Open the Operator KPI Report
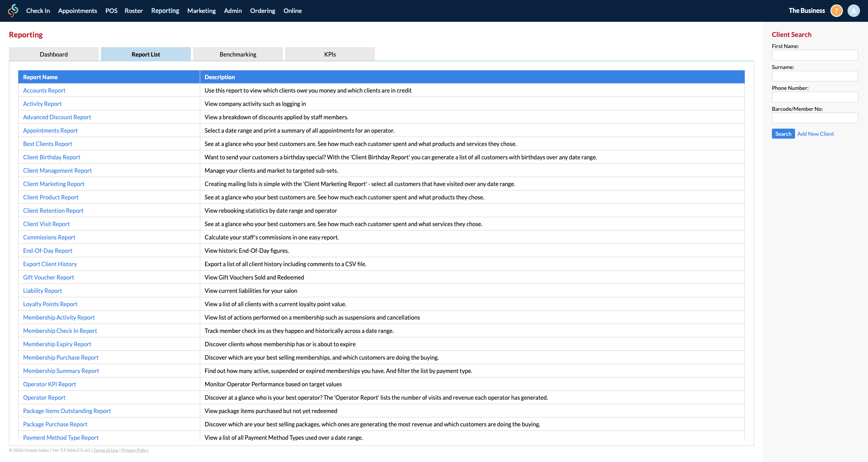 tap(49, 384)
